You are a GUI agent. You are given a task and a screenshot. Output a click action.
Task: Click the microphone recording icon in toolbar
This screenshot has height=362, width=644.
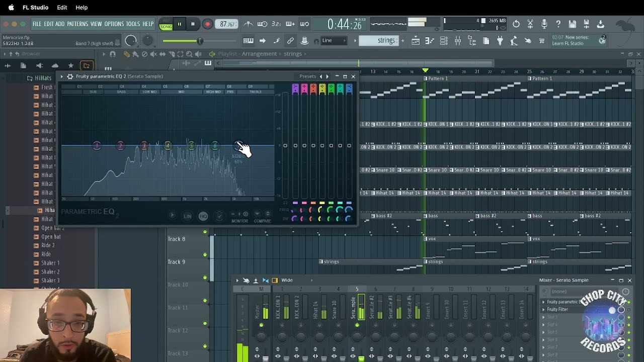click(x=544, y=24)
